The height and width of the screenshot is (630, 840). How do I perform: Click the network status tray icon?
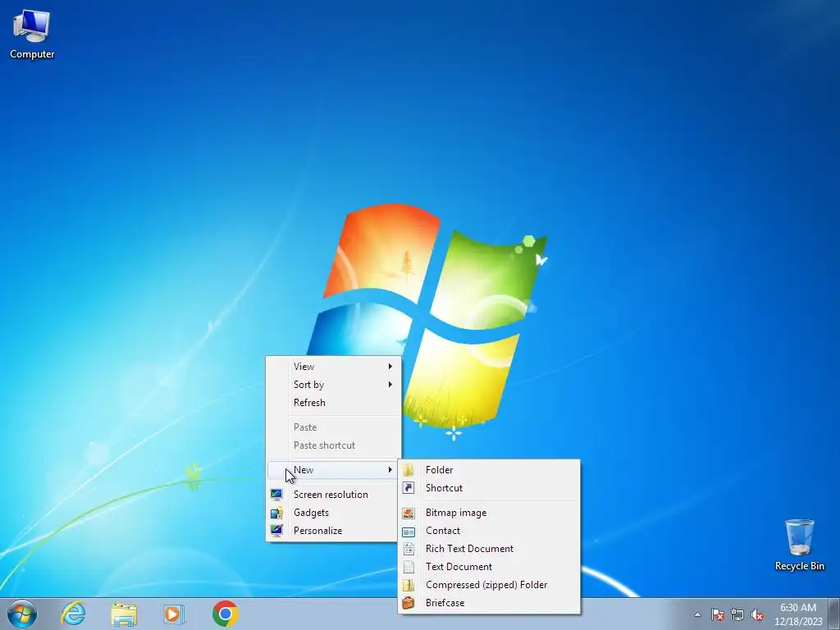click(x=737, y=614)
